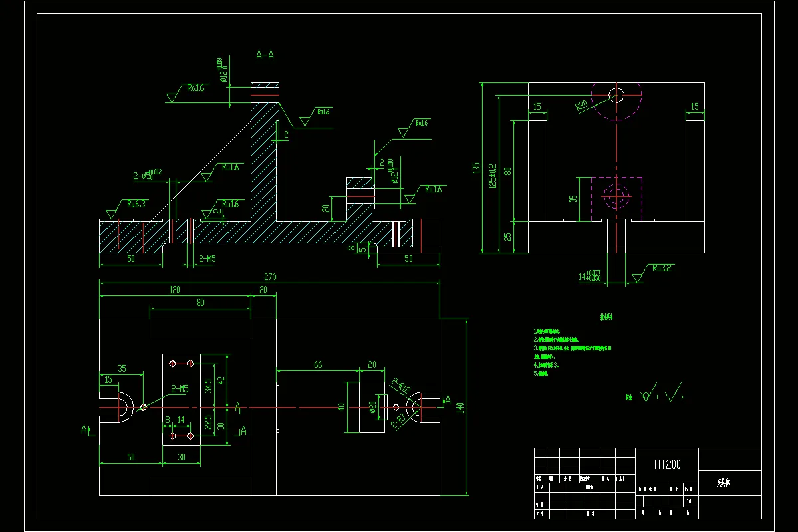Select the 2-R12 radius label
Viewport: 798px width, 532px height.
402,387
